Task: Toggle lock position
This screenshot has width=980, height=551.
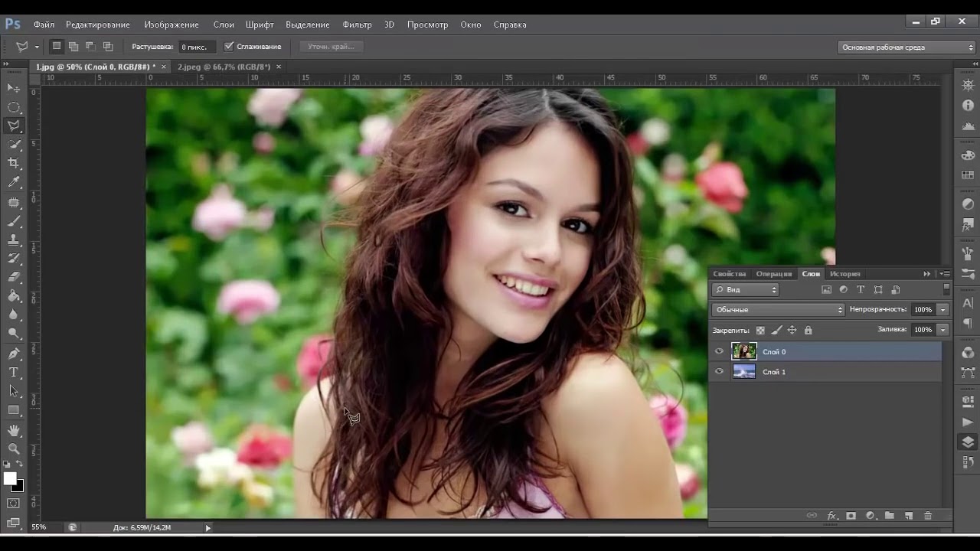Action: pyautogui.click(x=792, y=331)
